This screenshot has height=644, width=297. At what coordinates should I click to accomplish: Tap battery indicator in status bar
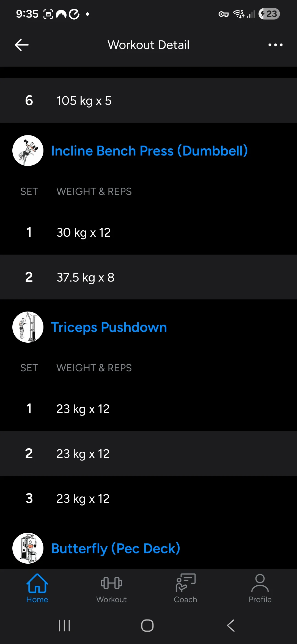coord(269,14)
